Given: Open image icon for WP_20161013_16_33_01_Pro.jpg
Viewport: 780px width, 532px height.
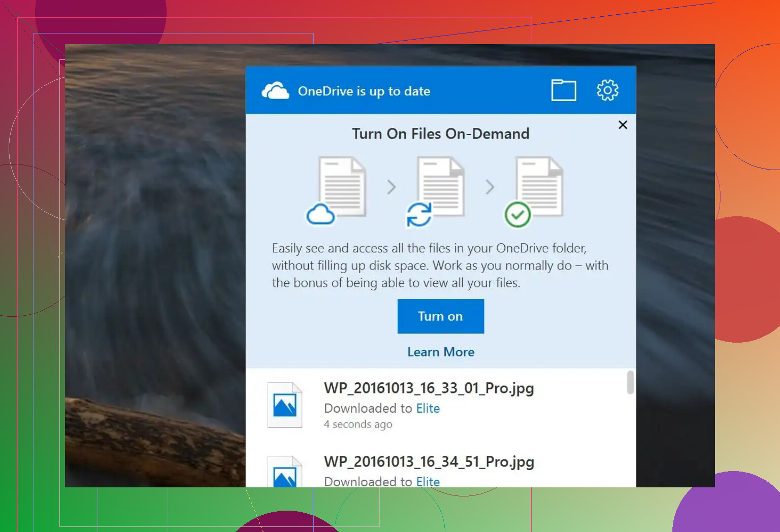Looking at the screenshot, I should [285, 405].
